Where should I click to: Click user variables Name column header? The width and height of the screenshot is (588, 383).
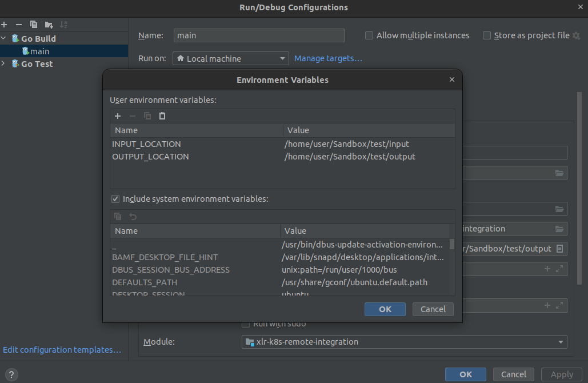[x=197, y=130]
